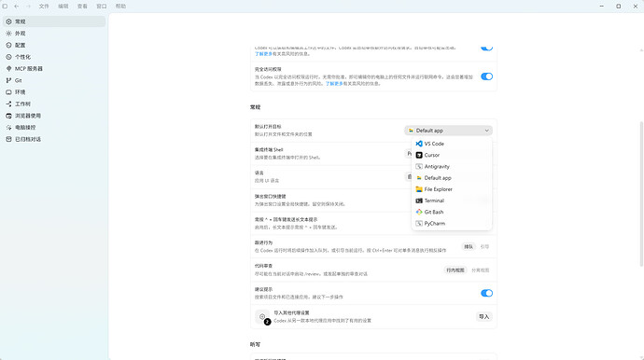
Task: Choose Terminal from the dropdown list
Action: [x=452, y=201]
